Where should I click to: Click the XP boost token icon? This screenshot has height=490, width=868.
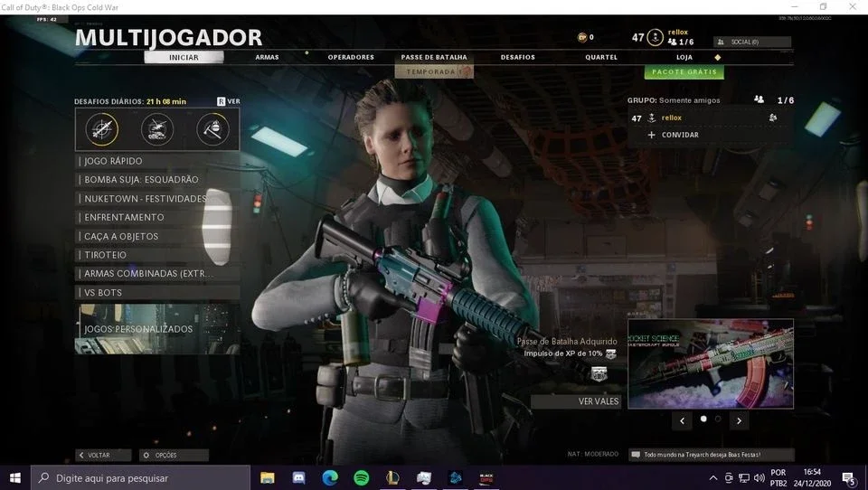[610, 353]
